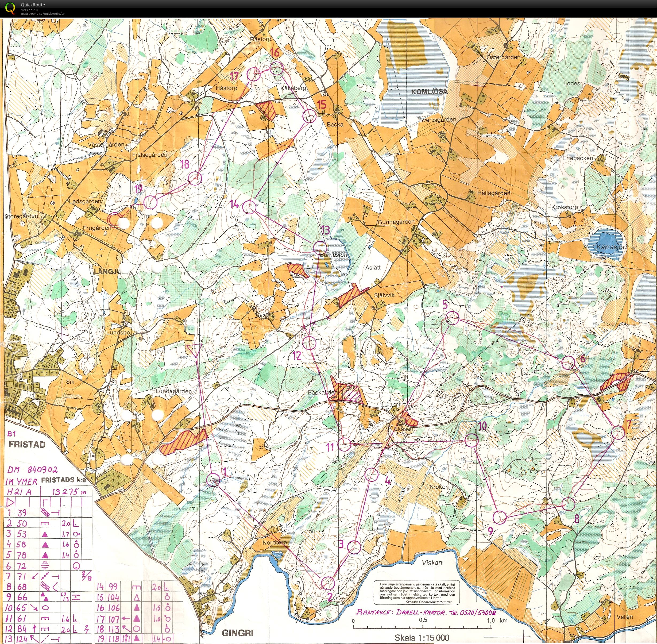Click the 0,5 mark on scale bar
Viewport: 657px width, 644px height.
coord(423,620)
